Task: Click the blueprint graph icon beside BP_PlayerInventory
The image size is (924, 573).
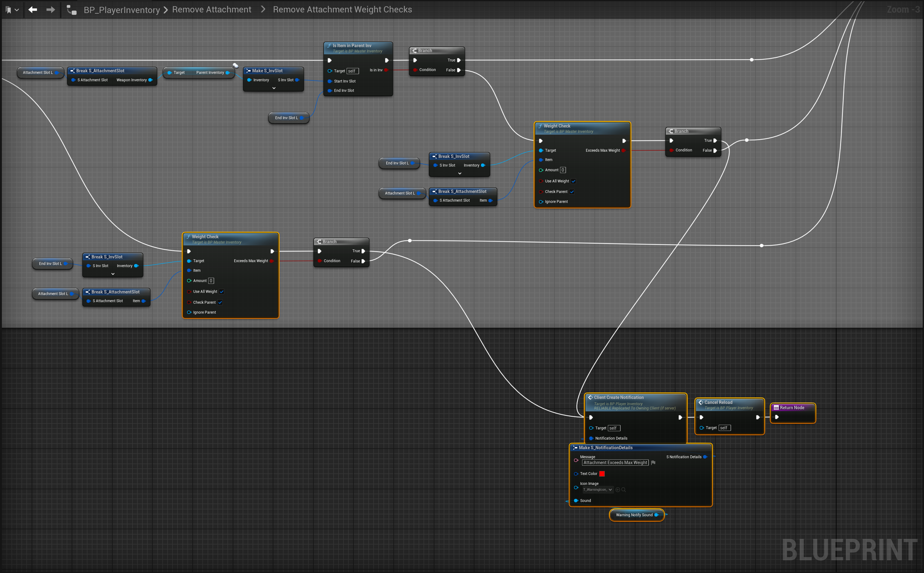Action: click(72, 10)
